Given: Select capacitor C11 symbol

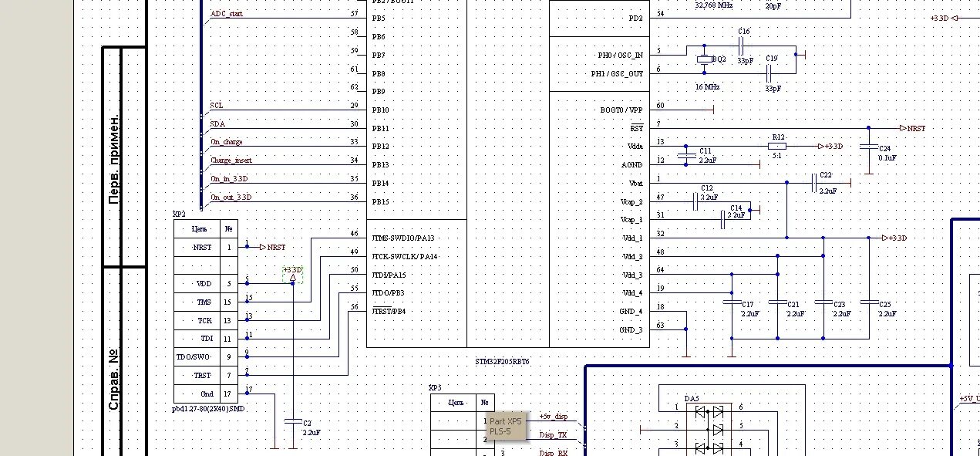Looking at the screenshot, I should click(686, 155).
